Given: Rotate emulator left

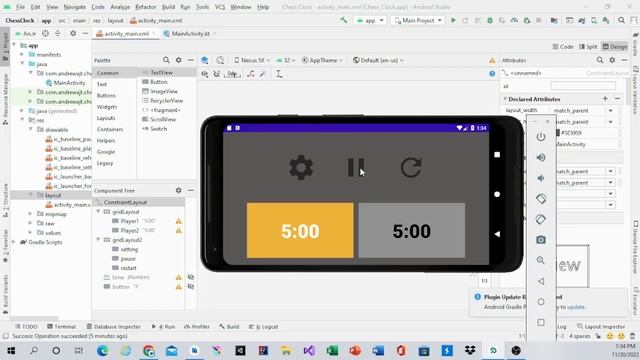Looking at the screenshot, I should tap(541, 199).
